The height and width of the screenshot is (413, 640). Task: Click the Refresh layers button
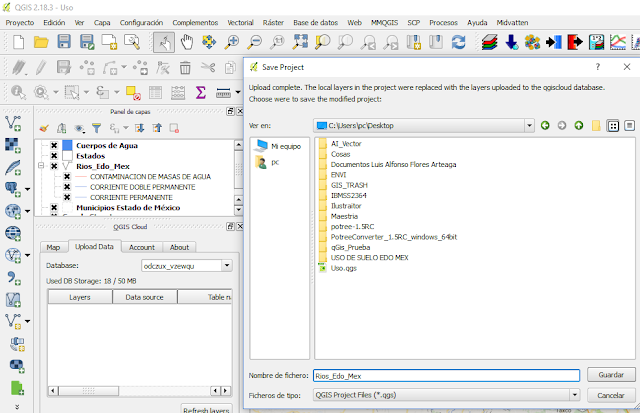coord(206,409)
